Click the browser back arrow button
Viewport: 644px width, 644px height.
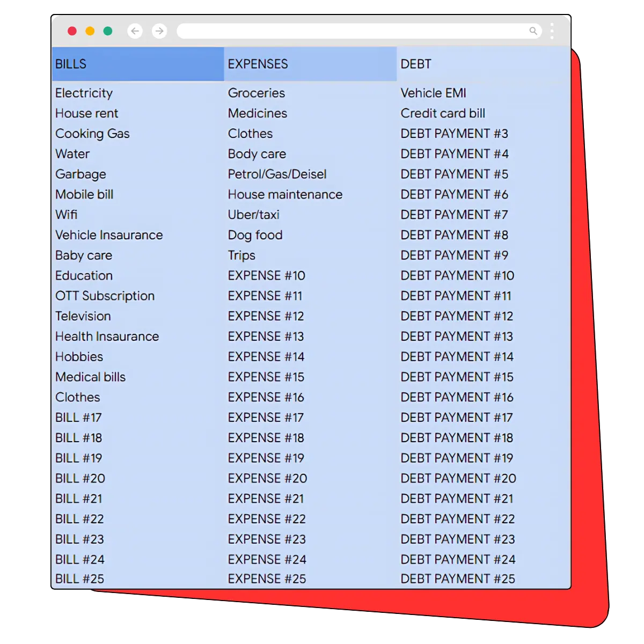point(135,31)
